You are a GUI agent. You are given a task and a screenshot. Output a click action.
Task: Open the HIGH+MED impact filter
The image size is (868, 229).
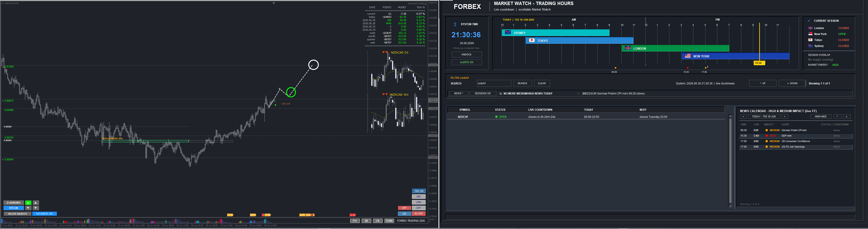tap(821, 117)
